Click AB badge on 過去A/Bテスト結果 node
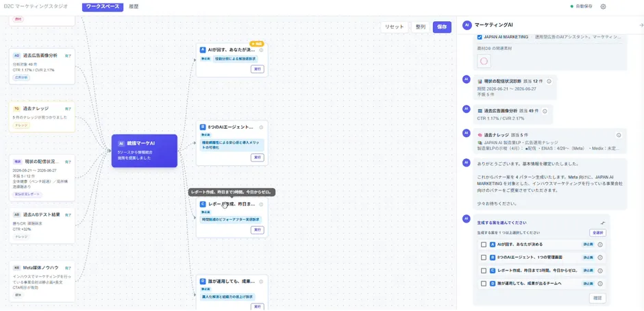The image size is (644, 311). click(x=16, y=214)
